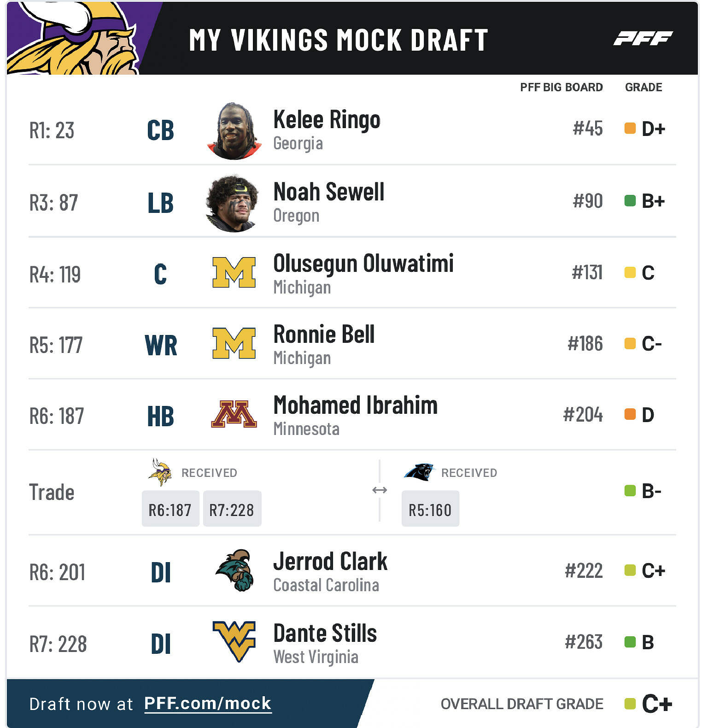
Task: Click the orange D+ grade swatch
Action: pyautogui.click(x=630, y=129)
